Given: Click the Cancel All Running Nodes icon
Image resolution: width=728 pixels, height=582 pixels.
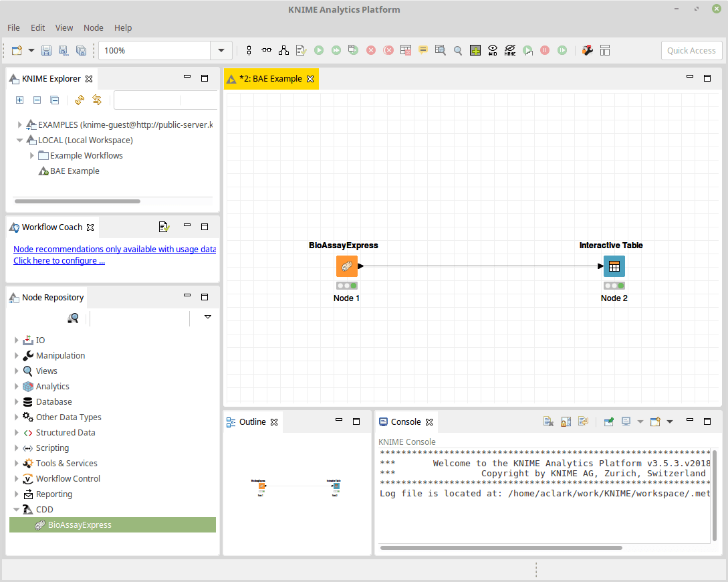Looking at the screenshot, I should (x=388, y=50).
